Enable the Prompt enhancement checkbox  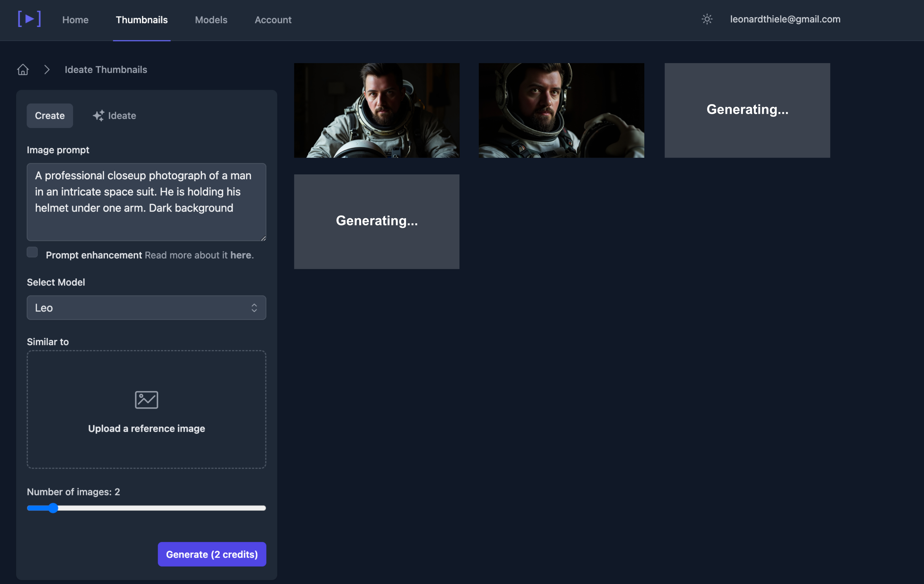(32, 252)
